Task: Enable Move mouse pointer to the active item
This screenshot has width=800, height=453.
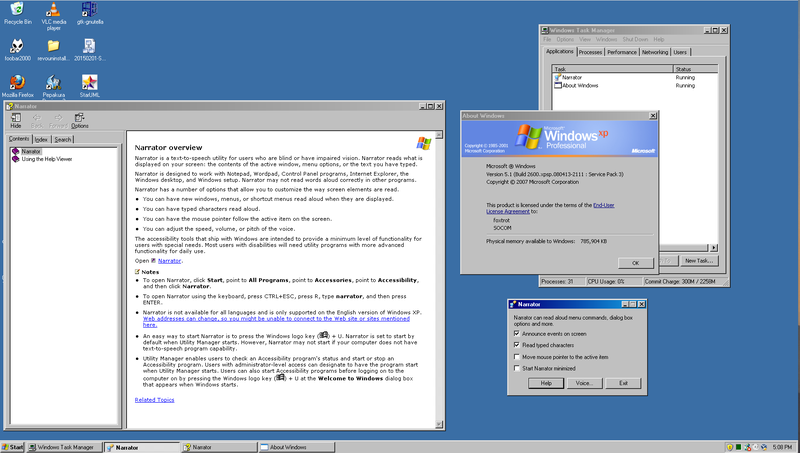Action: pos(517,357)
